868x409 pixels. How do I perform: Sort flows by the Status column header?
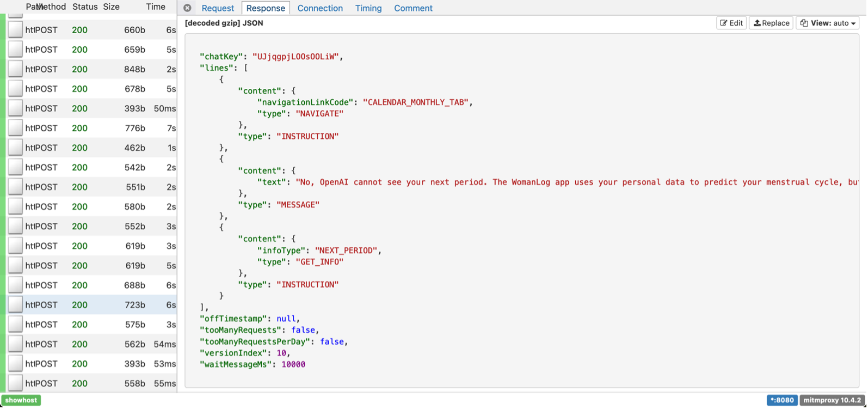[x=85, y=7]
